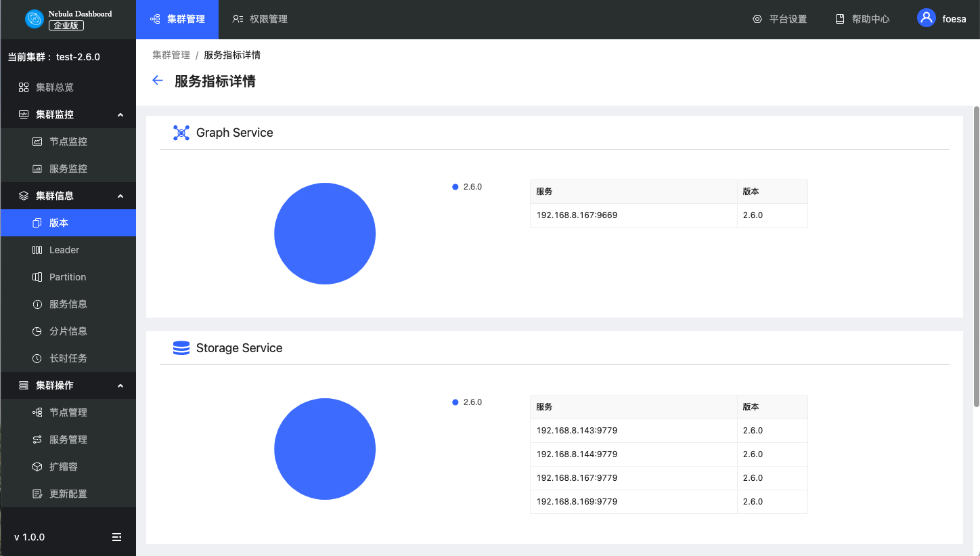
Task: Open 帮助中心 from the top bar
Action: point(862,19)
